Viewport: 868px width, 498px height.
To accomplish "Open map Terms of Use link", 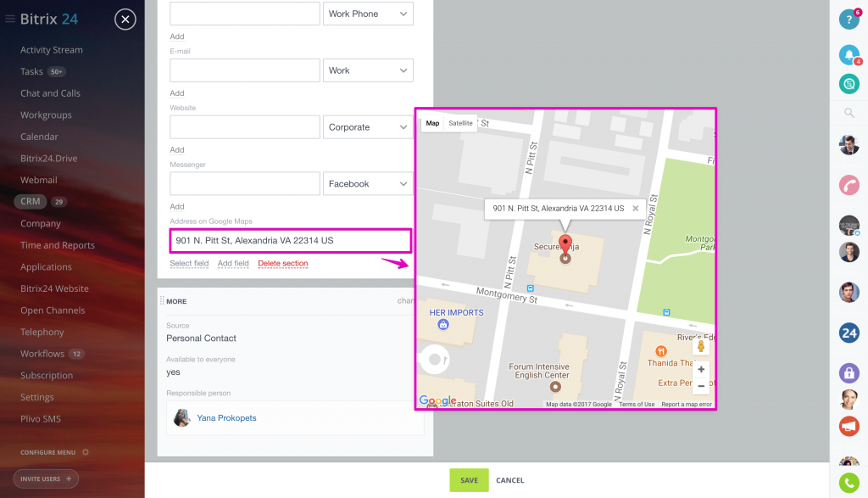I will pos(637,405).
